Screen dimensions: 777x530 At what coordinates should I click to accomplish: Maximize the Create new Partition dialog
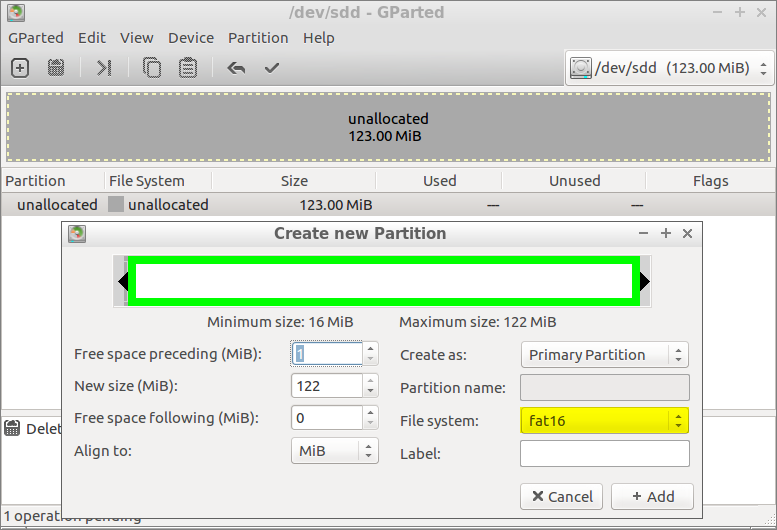pos(666,233)
